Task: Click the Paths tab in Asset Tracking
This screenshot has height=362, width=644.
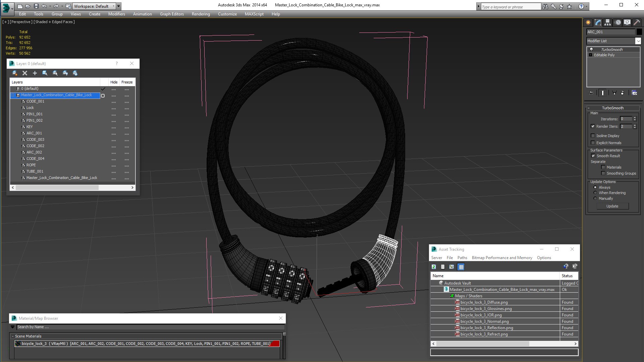Action: click(x=462, y=258)
